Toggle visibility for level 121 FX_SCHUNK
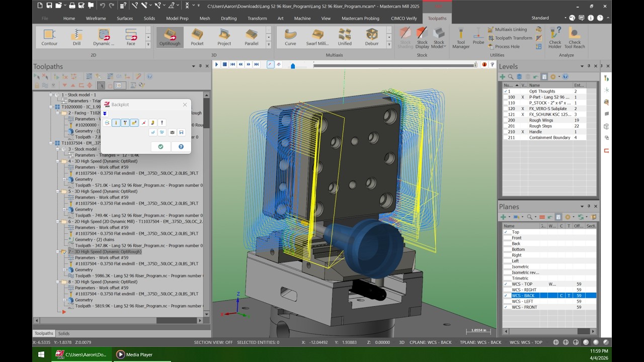Viewport: 644px width, 362px height. coord(523,115)
